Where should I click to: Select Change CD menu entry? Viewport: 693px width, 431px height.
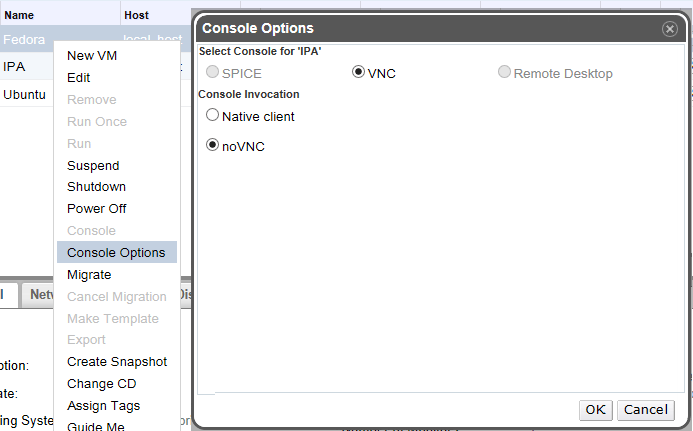tap(101, 384)
